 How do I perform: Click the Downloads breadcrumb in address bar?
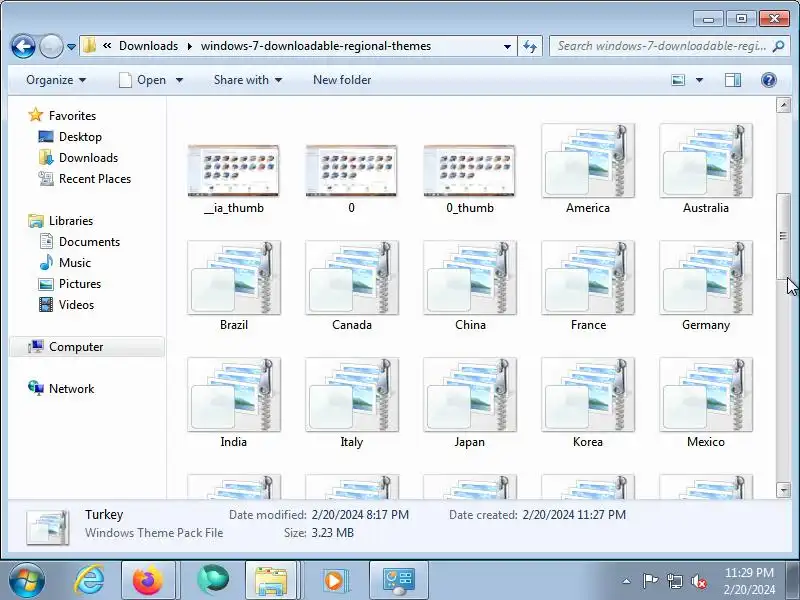148,46
